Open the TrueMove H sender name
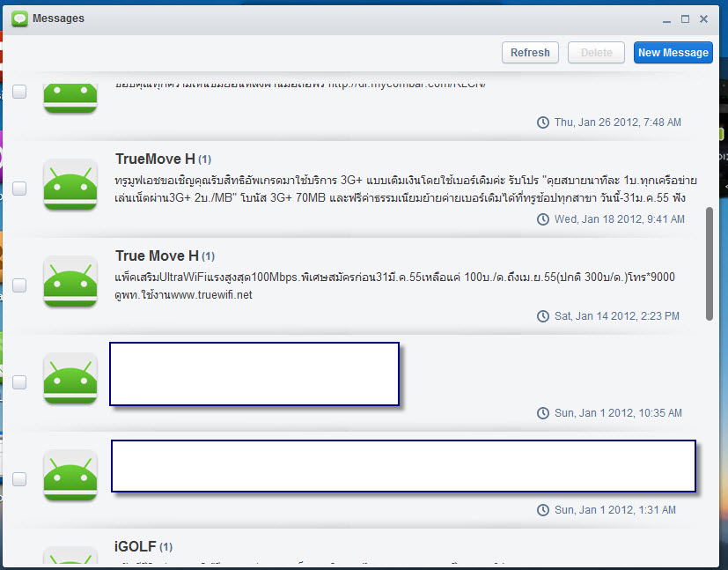The width and height of the screenshot is (728, 570). 155,159
